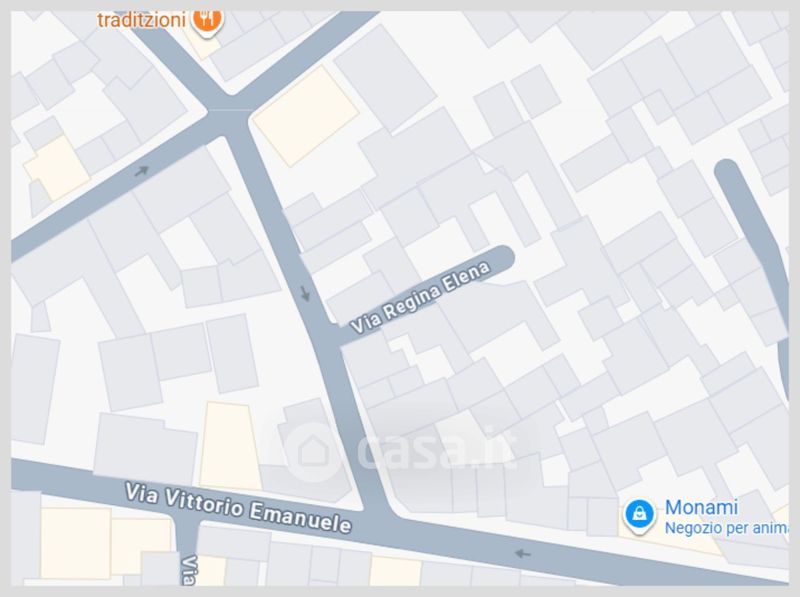Screen dimensions: 800x597
Task: Click the orange fork-and-knife restaurant pin
Action: tap(207, 21)
